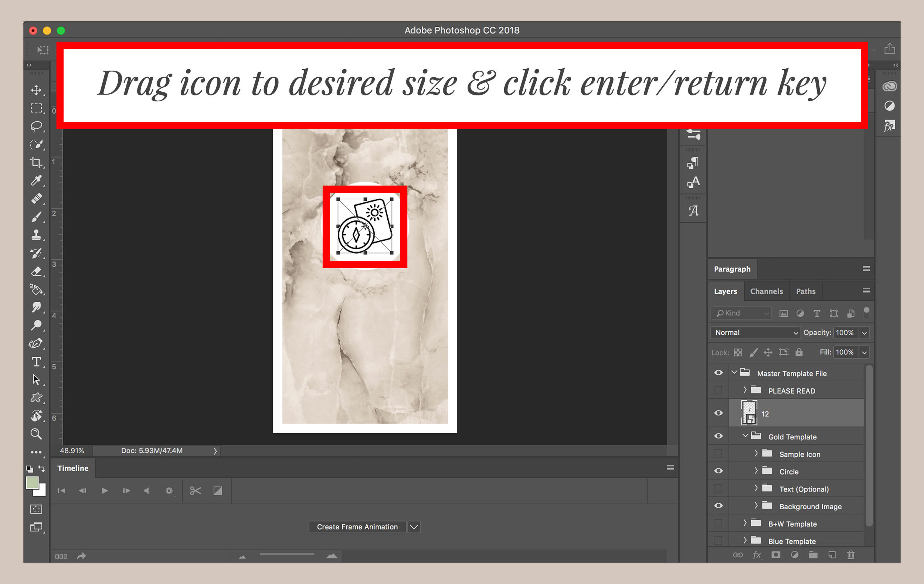Select the Lasso tool
Image resolution: width=924 pixels, height=584 pixels.
coord(37,126)
